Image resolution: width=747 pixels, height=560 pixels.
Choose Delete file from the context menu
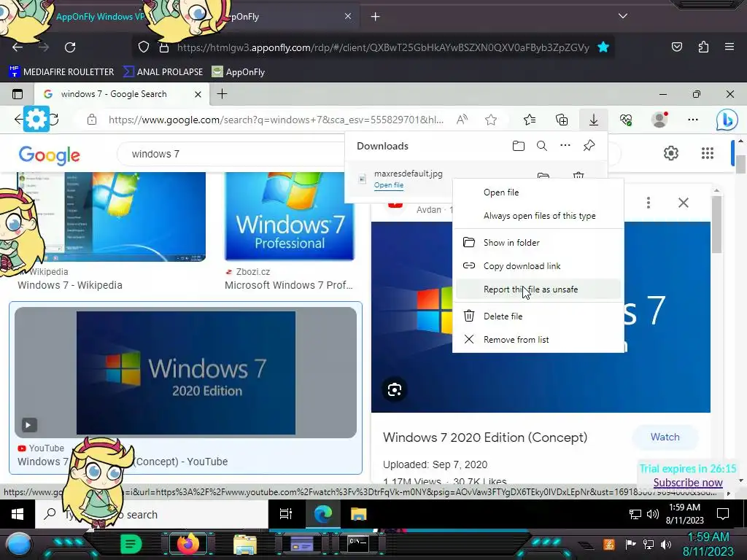[538, 316]
